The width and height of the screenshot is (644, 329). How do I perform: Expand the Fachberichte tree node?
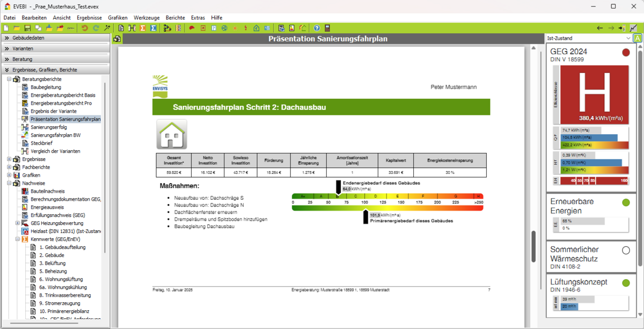click(9, 167)
